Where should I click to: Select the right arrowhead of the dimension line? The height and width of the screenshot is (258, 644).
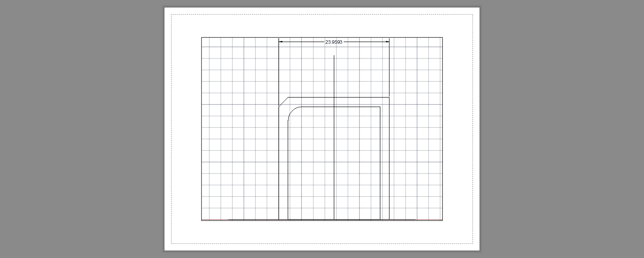point(387,42)
